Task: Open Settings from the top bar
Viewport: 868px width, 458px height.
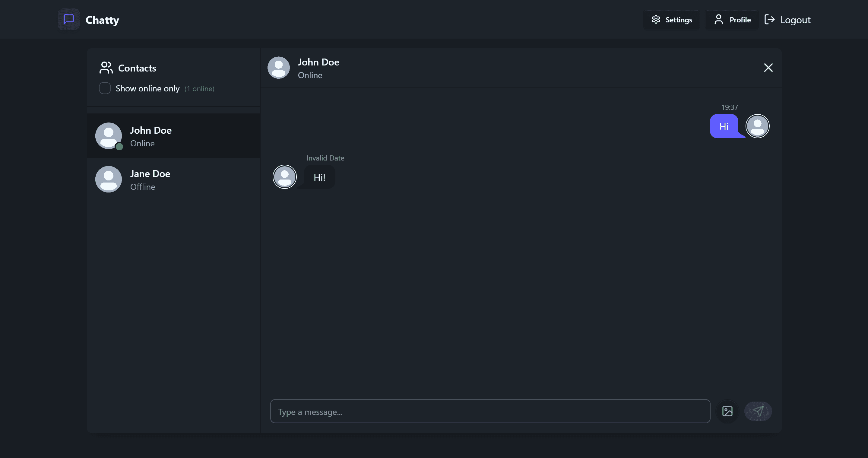Action: pos(671,19)
